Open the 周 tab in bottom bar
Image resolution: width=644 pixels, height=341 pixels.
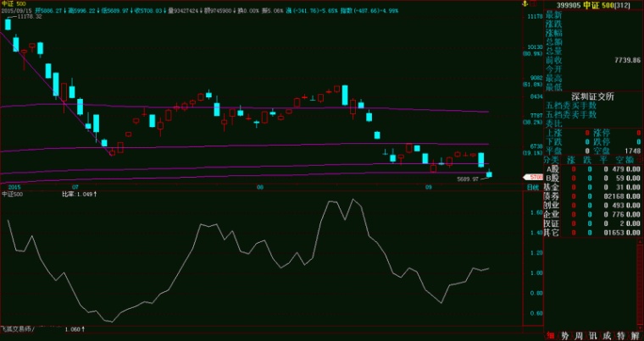[579, 335]
